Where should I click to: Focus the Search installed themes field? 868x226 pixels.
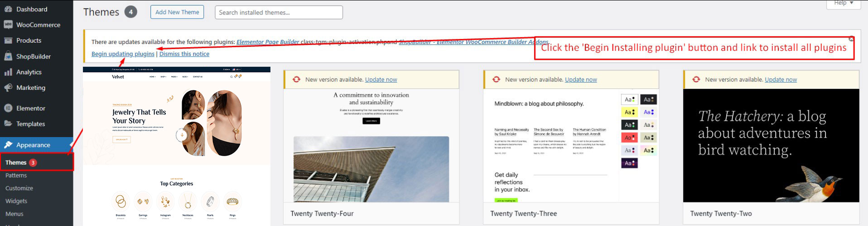pyautogui.click(x=279, y=12)
